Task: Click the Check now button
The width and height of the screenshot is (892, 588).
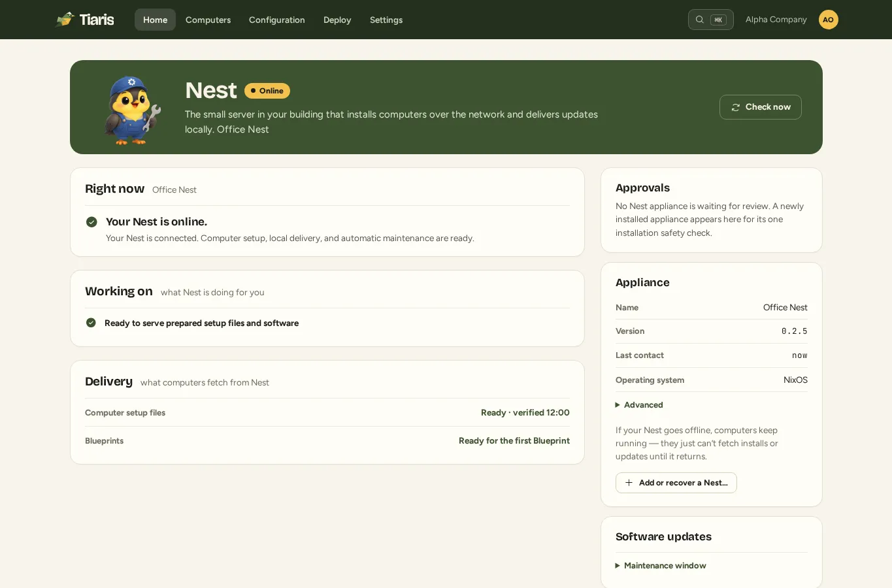Action: coord(761,107)
